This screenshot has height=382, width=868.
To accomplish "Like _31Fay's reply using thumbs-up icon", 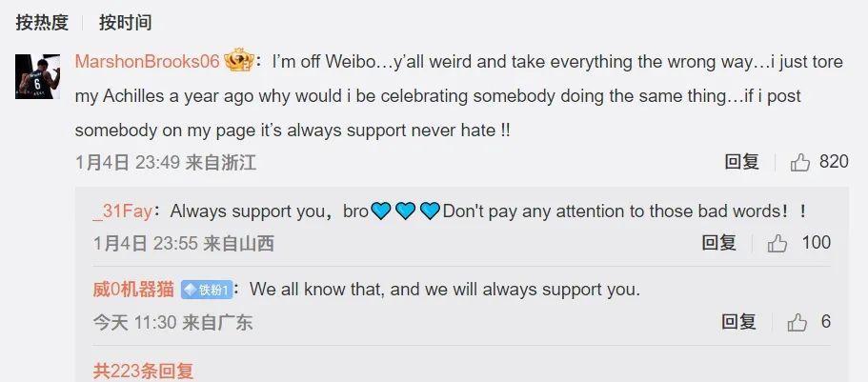I will click(777, 244).
